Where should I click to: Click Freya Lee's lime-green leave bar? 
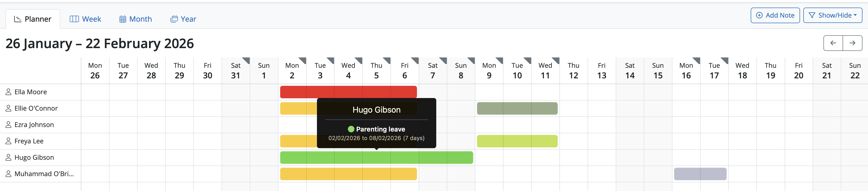tap(517, 141)
